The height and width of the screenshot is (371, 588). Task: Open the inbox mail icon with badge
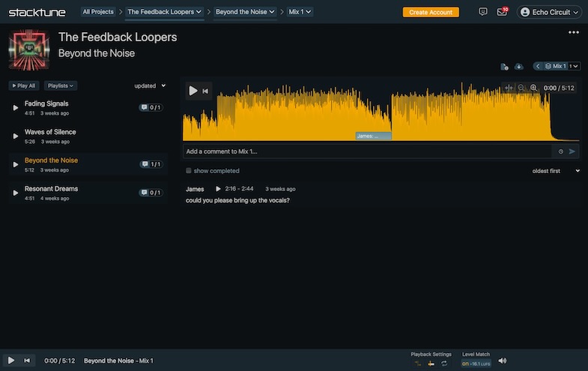502,12
